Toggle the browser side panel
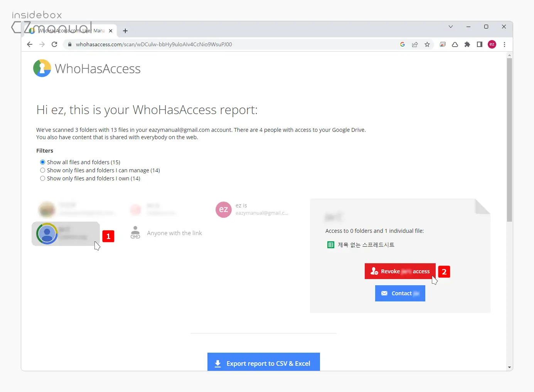This screenshot has height=392, width=534. pos(480,44)
